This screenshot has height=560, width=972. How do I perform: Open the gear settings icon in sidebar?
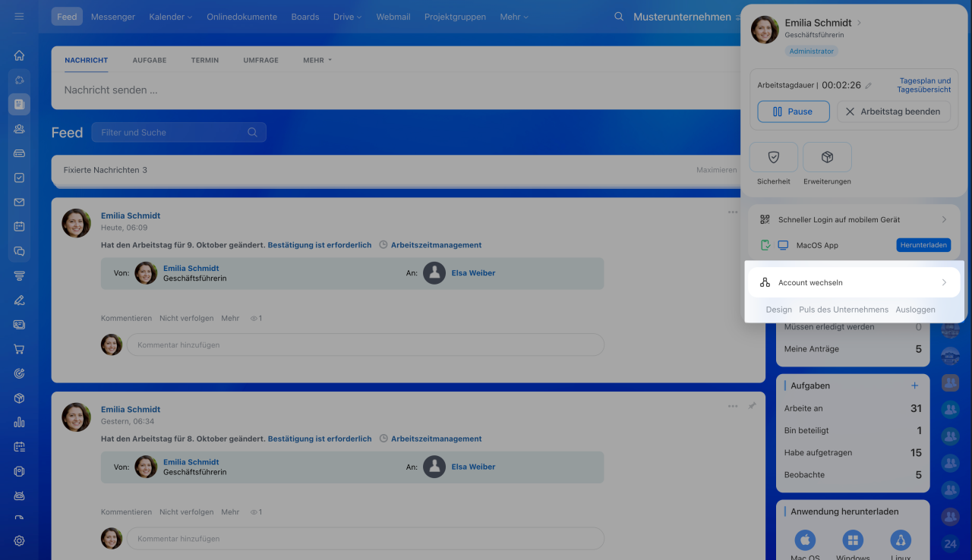click(19, 541)
